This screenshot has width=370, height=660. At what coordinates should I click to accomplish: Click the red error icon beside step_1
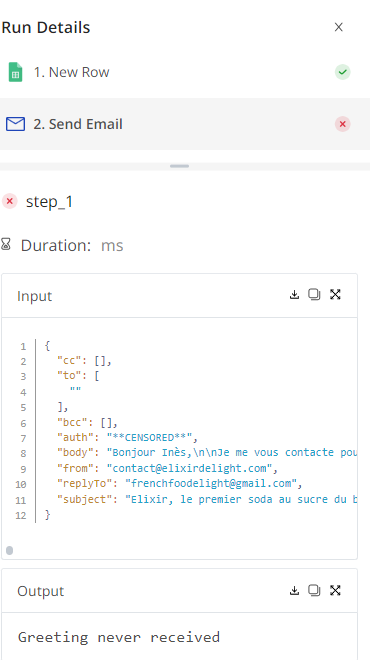10,201
